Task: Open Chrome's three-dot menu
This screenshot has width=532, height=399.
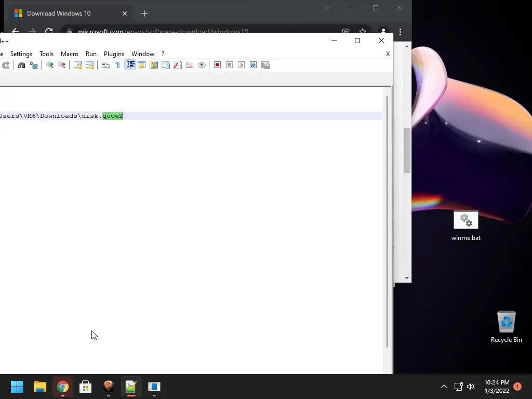Action: tap(401, 32)
